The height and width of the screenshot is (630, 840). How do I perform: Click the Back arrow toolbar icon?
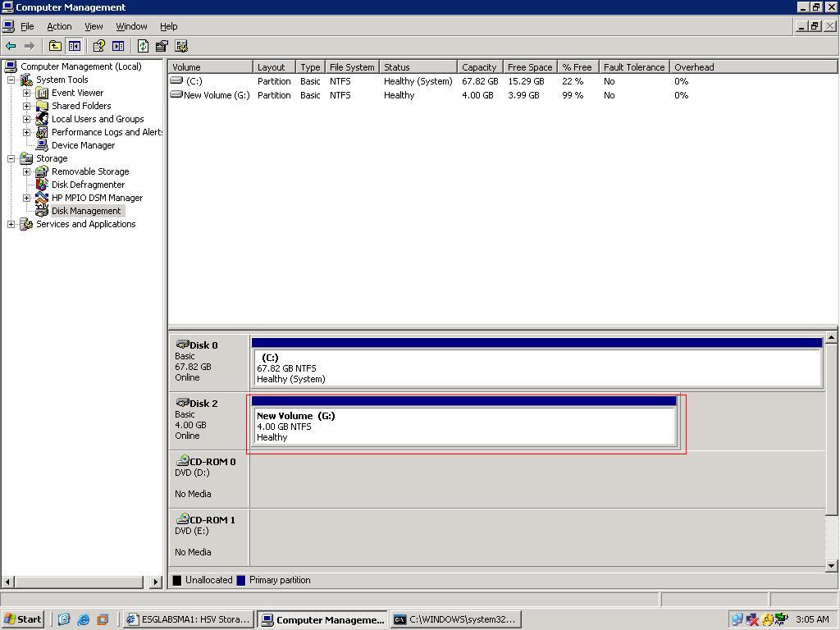click(x=11, y=46)
